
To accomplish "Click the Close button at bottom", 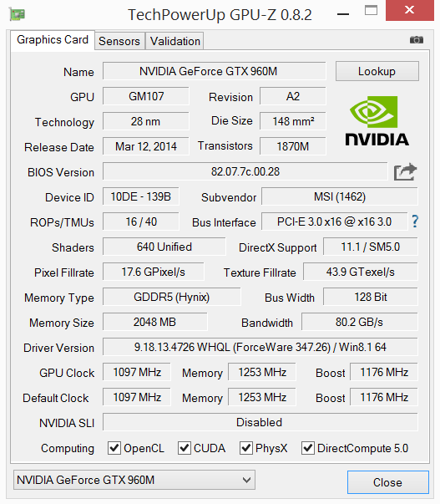I will tap(387, 482).
